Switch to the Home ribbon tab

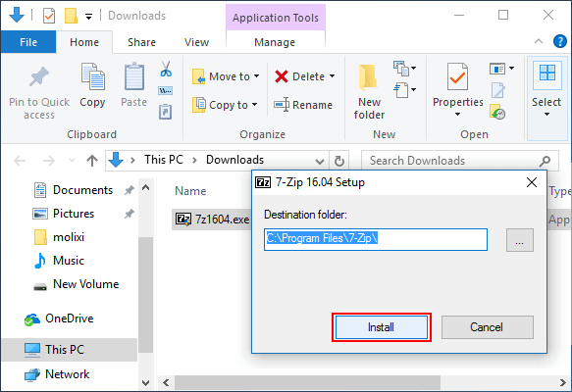point(84,42)
